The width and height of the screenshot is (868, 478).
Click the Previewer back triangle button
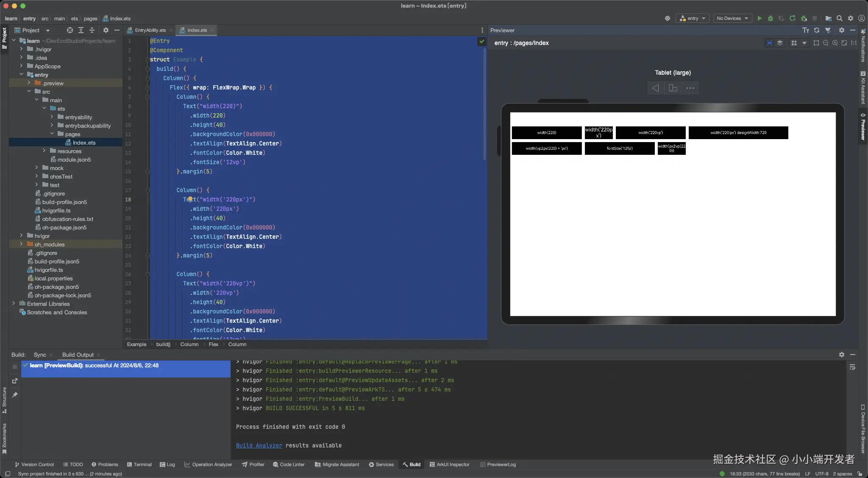(655, 88)
